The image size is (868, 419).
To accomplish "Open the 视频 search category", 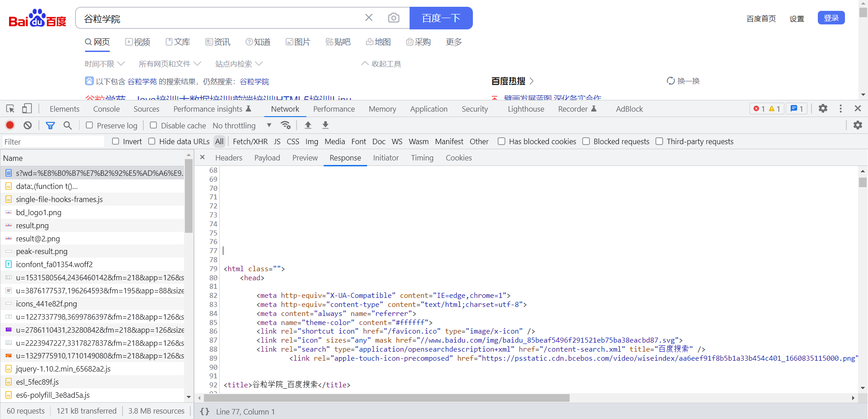I will point(137,42).
